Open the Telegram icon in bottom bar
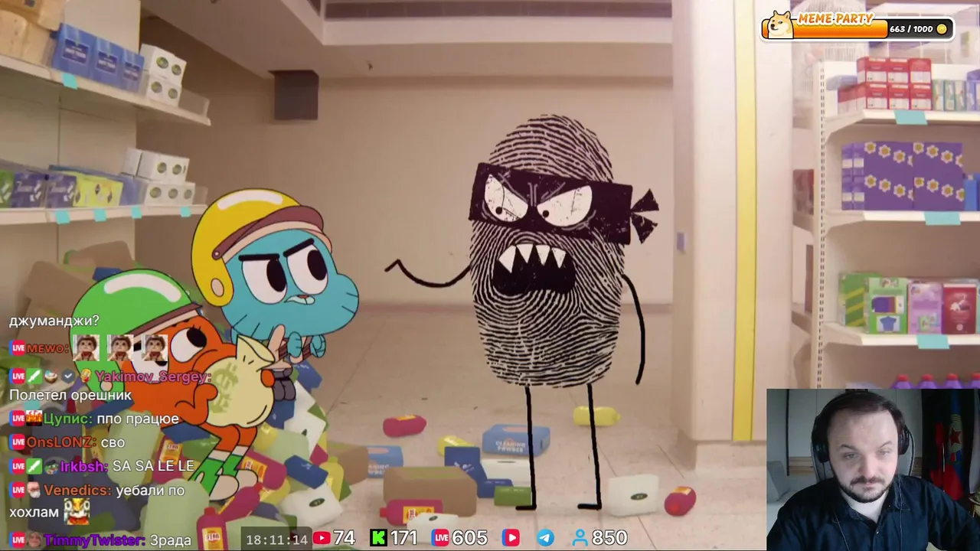The image size is (980, 551). pos(545,539)
